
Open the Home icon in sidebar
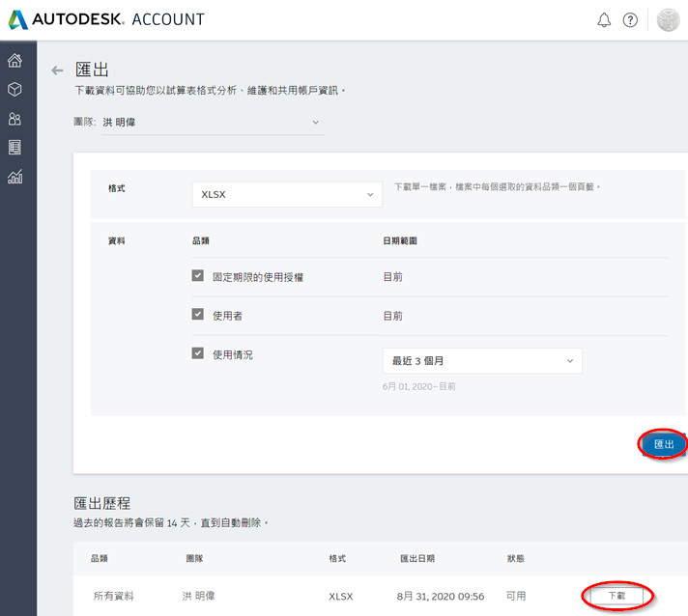[x=14, y=60]
